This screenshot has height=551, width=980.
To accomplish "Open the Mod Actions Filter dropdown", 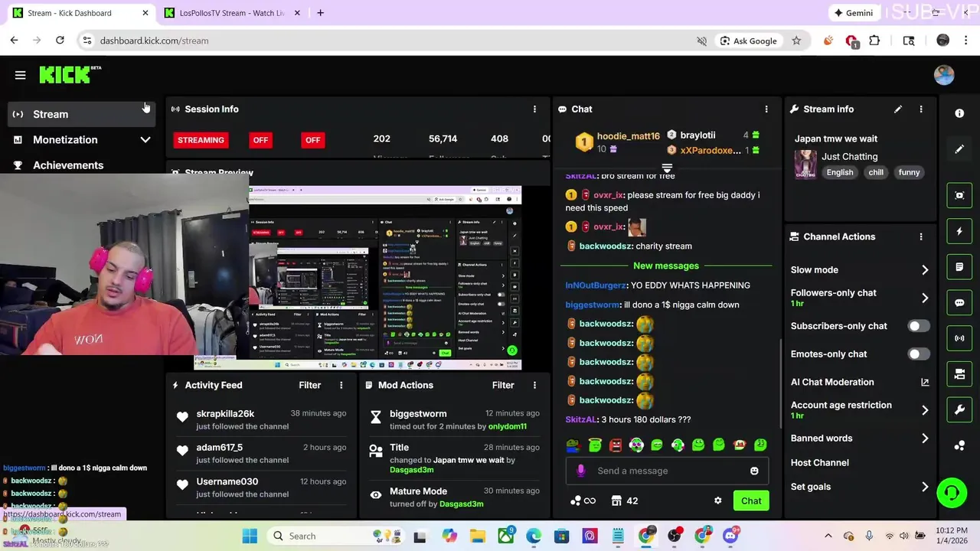I will [503, 385].
